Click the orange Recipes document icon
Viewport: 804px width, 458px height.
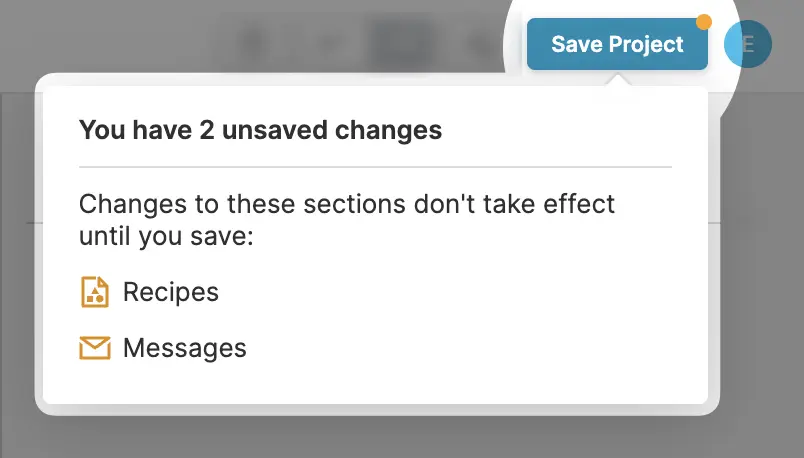click(x=94, y=292)
